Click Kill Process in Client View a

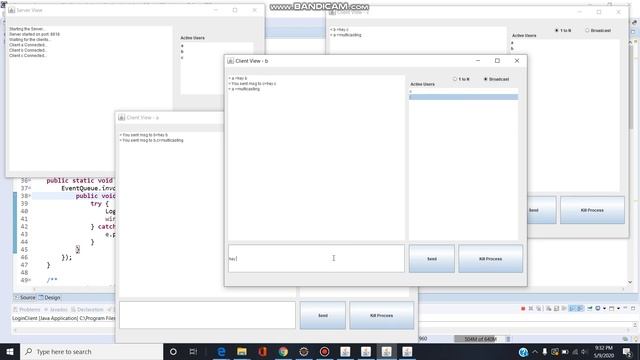[x=381, y=316]
